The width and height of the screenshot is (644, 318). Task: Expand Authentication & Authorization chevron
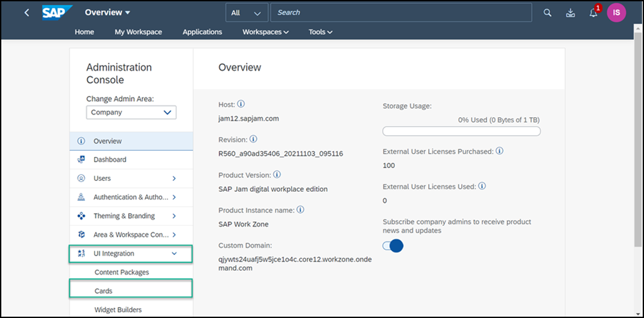pos(174,198)
